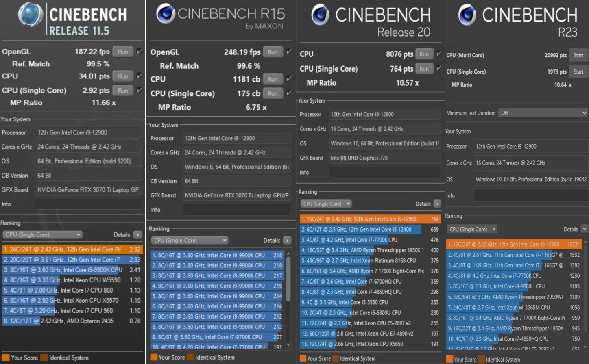Viewport: 589px width, 364px height.
Task: Run CPU (Single Core) test in Release 20
Action: tap(424, 69)
